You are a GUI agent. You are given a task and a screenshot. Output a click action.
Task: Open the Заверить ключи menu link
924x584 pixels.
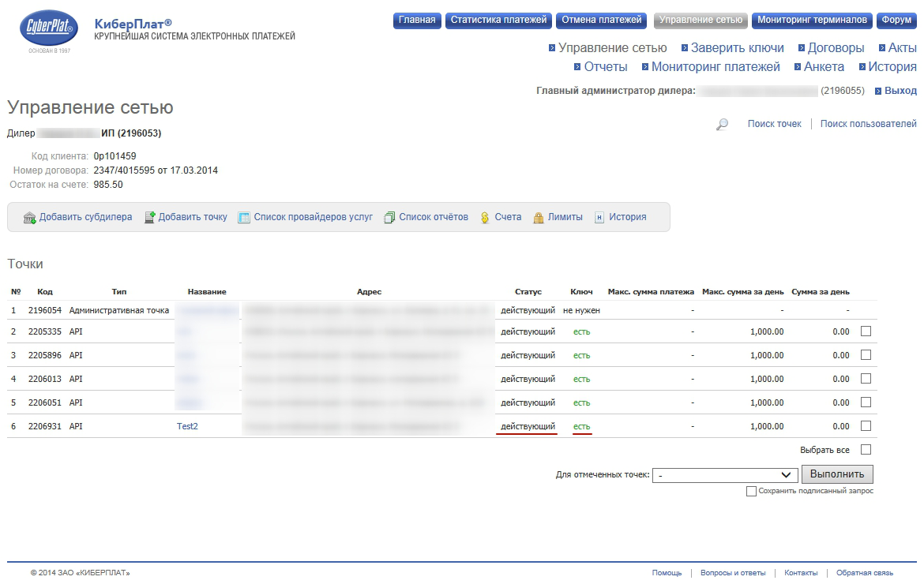click(x=737, y=48)
